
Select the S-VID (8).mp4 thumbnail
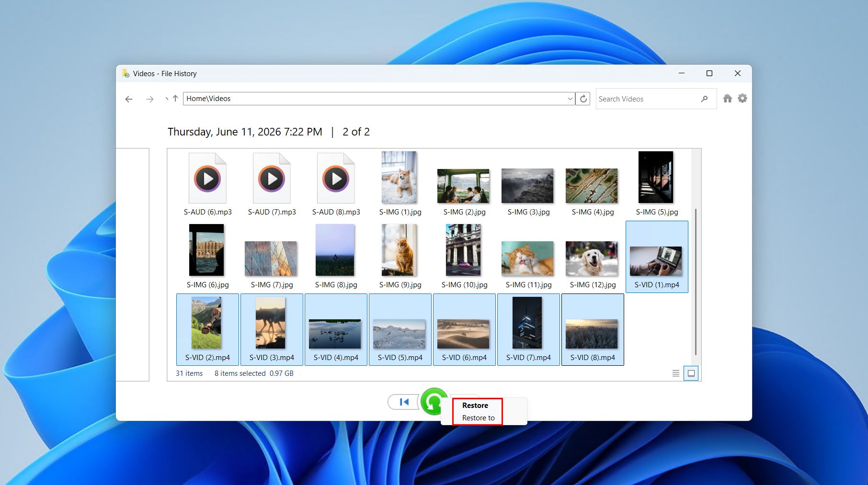592,334
